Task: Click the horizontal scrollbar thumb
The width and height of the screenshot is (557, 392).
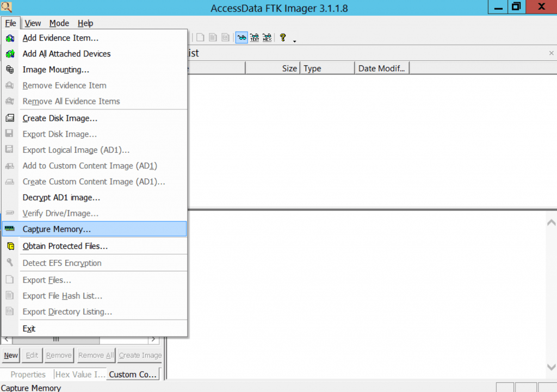Action: pos(56,339)
